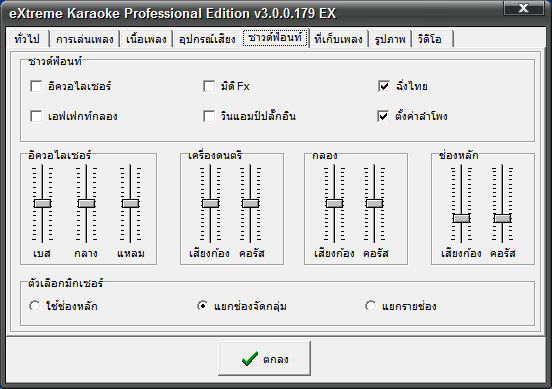The image size is (552, 389).
Task: Click the ช่องหลัก คอรัส slider handle
Action: click(x=502, y=218)
